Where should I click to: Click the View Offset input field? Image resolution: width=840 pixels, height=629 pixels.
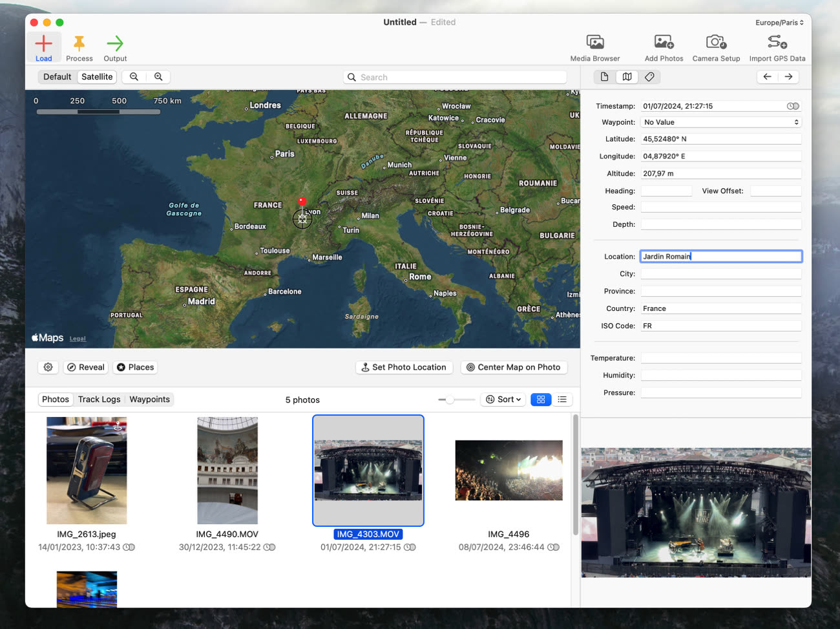[x=776, y=191]
